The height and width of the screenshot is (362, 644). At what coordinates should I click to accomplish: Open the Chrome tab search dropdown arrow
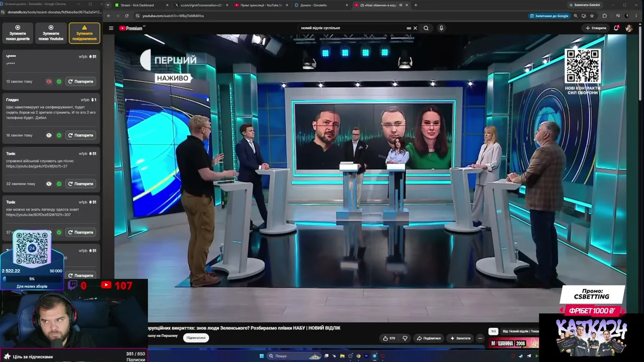tap(108, 5)
